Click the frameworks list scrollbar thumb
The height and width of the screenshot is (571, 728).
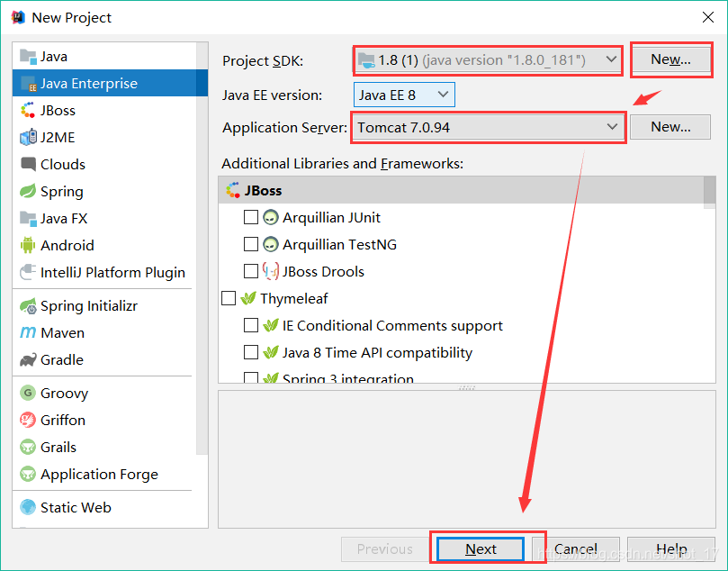709,191
